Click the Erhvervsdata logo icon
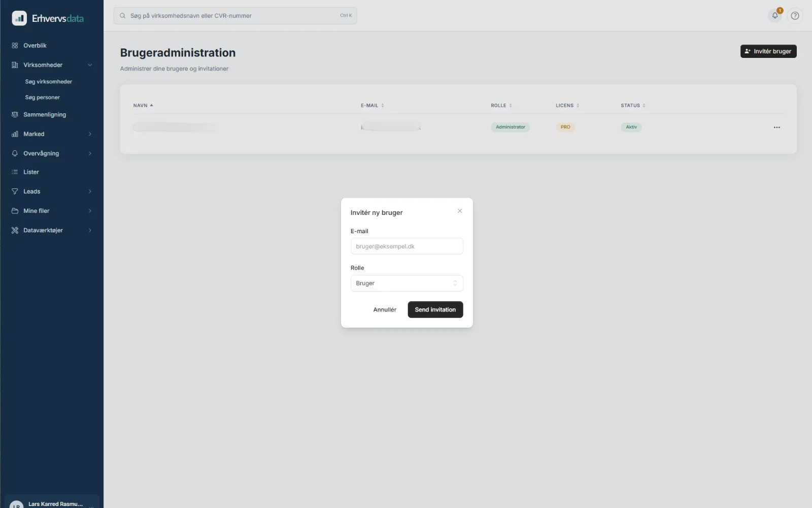Screen dimensions: 812x508 [x=19, y=18]
